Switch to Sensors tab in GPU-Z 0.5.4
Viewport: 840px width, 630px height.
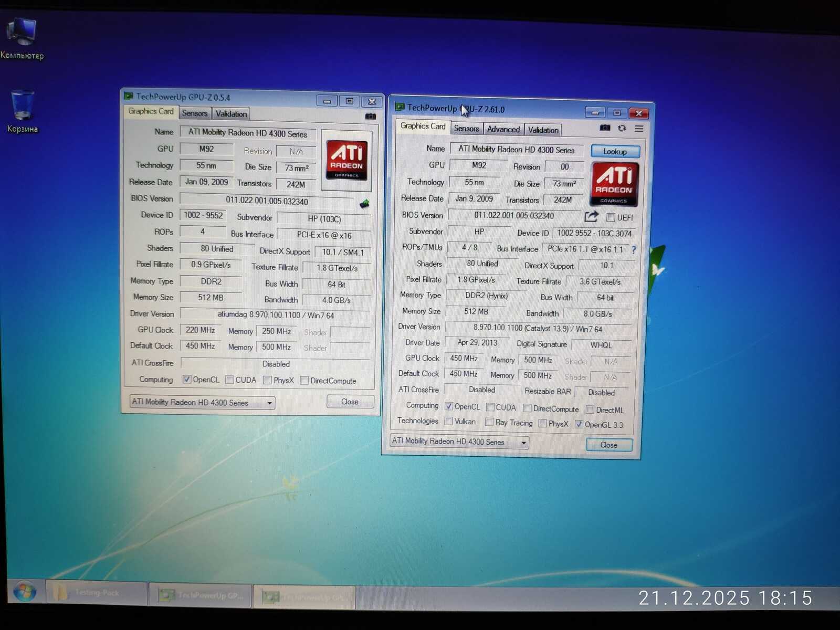195,113
